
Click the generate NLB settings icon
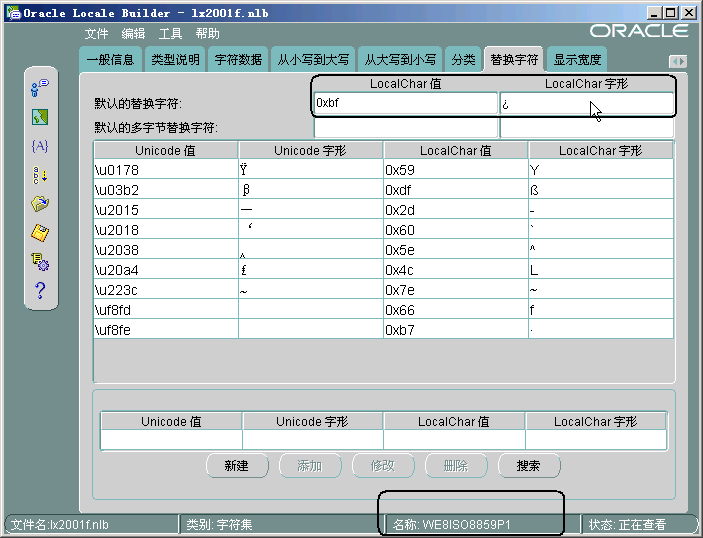point(40,262)
